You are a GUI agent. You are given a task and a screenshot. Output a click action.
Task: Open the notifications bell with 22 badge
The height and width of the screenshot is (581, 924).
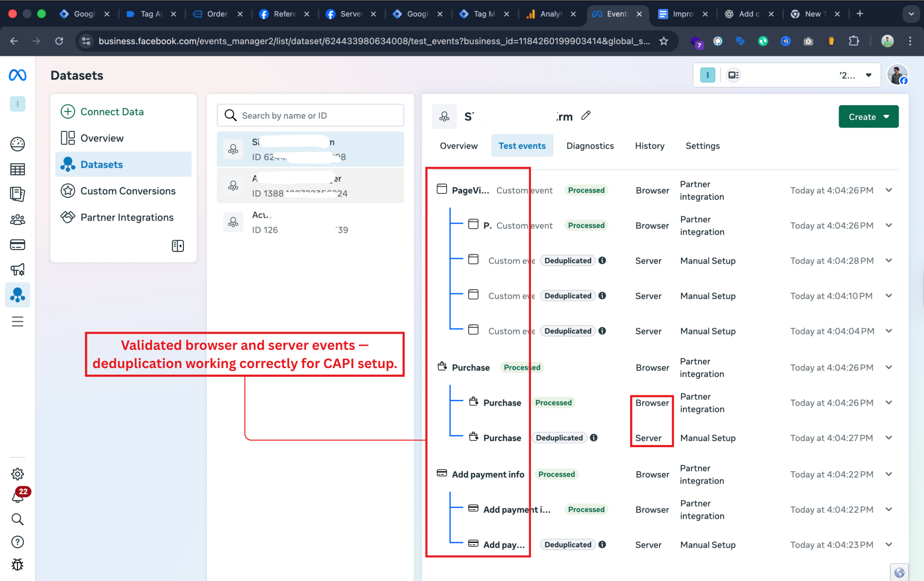pyautogui.click(x=18, y=497)
